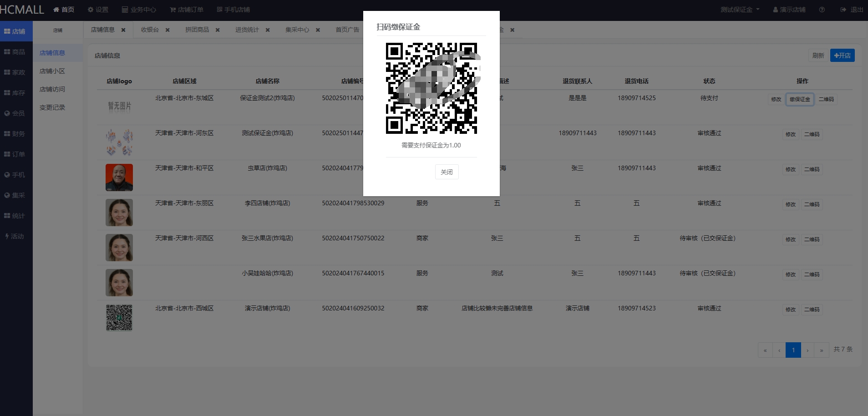Select 库存 in the left sidebar

tap(16, 93)
